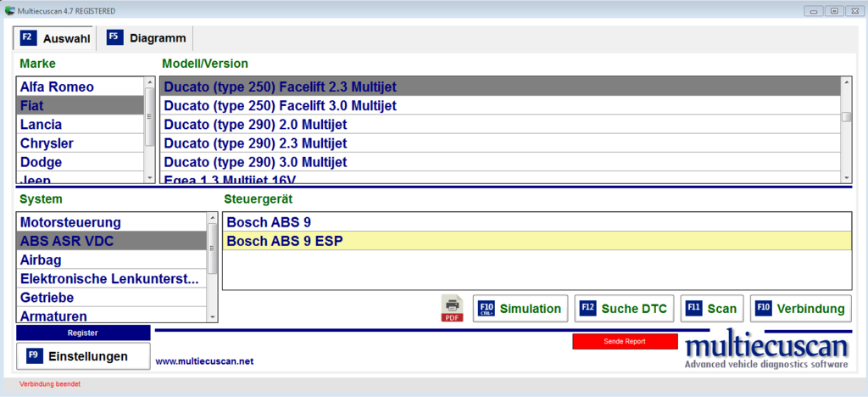
Task: Click the F10 key badge on Verbindung
Action: click(x=764, y=309)
